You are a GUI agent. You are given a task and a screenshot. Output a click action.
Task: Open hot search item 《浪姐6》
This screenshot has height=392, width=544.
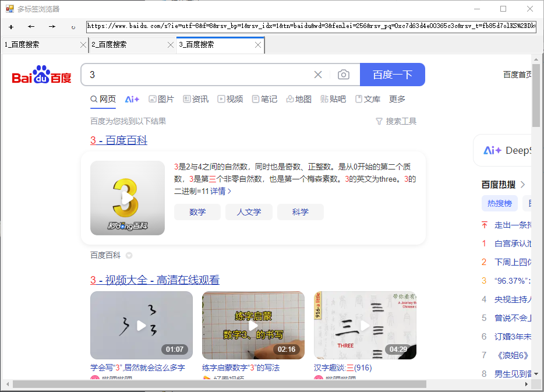[513, 355]
